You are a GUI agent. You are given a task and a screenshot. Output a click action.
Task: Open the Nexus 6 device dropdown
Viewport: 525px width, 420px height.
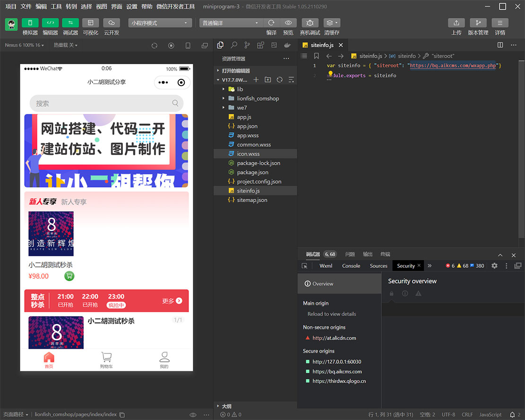point(24,45)
